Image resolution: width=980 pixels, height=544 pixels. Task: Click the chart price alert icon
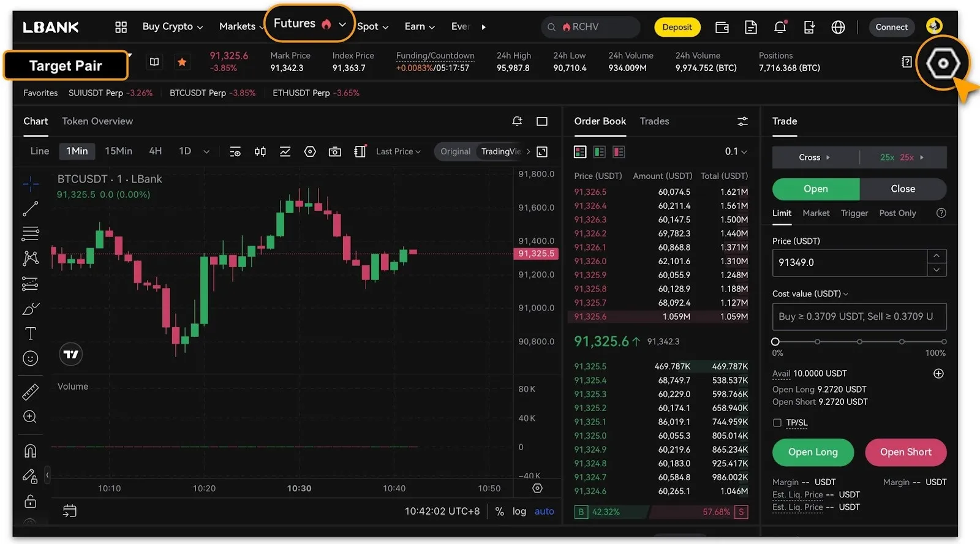[517, 121]
